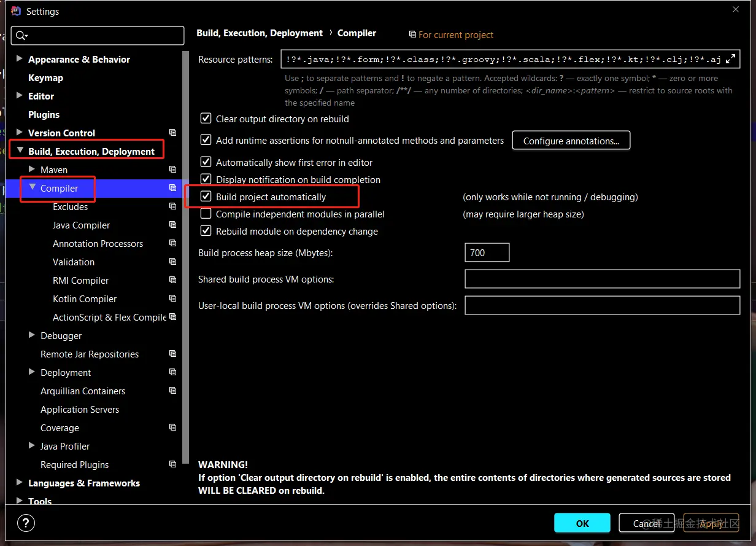Select Application Servers settings
The height and width of the screenshot is (546, 756).
pos(80,410)
